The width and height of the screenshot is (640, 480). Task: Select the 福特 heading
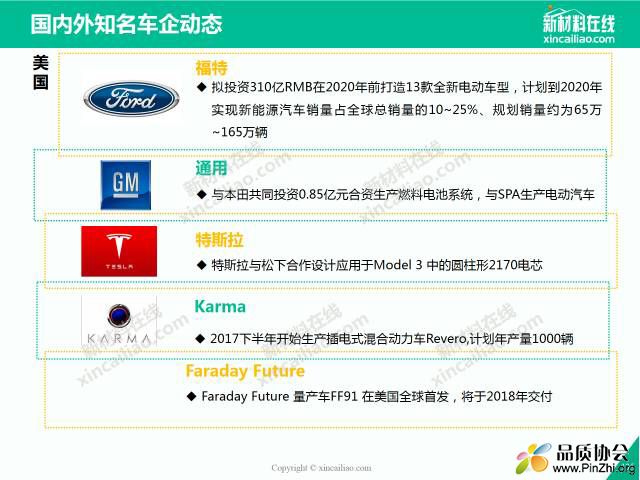tap(211, 68)
